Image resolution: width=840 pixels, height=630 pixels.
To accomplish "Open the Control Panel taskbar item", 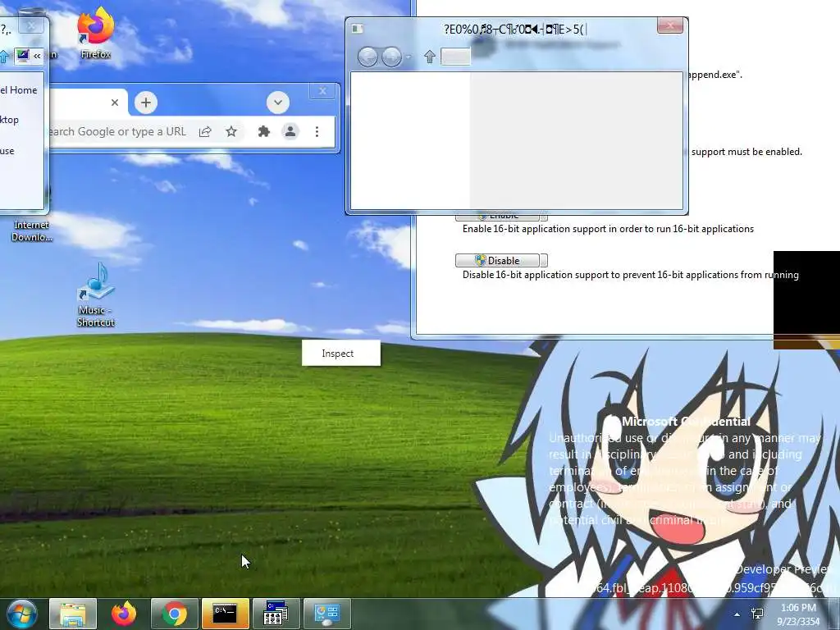I will (326, 614).
